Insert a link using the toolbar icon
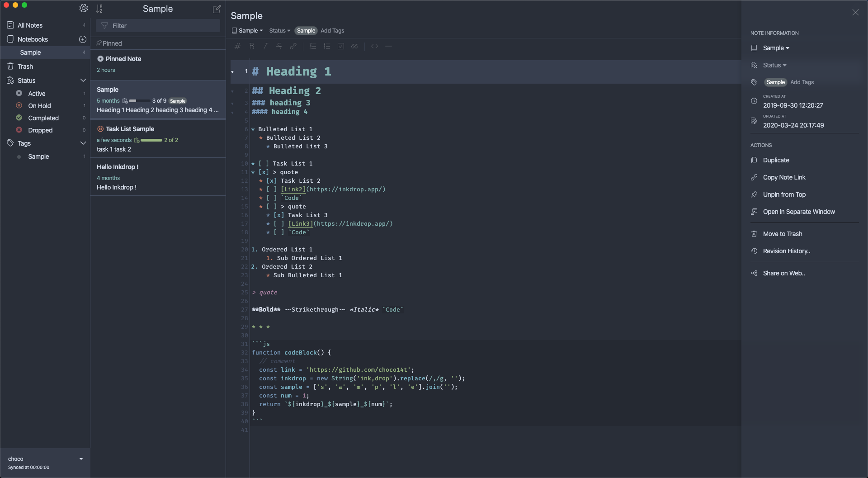The width and height of the screenshot is (868, 478). (293, 46)
